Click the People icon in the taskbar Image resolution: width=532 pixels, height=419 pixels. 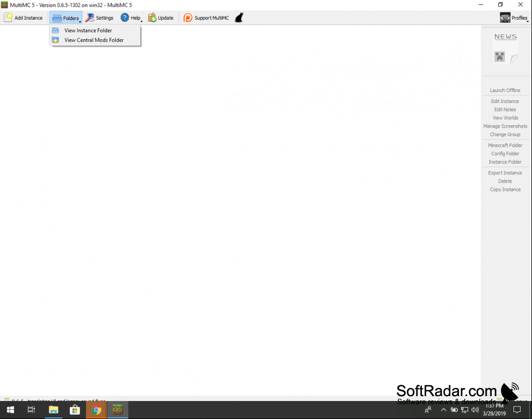pyautogui.click(x=428, y=410)
